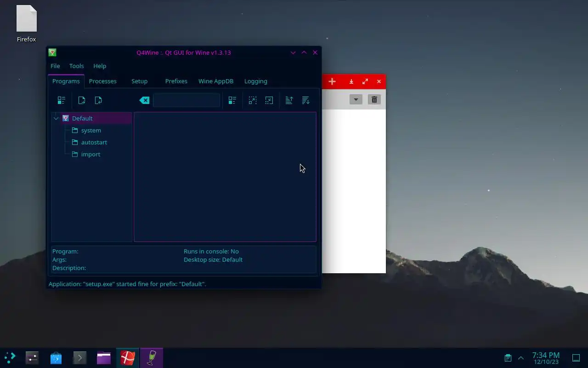This screenshot has height=368, width=588.
Task: Click the trash icon in the red window
Action: point(374,99)
